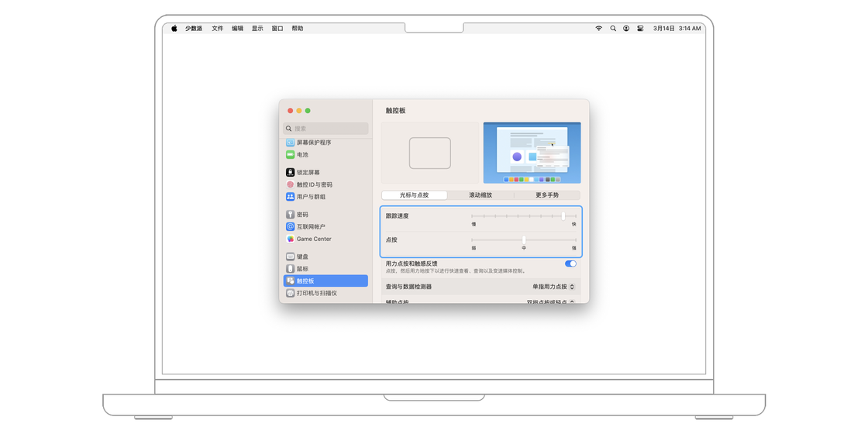Open the 电池 settings icon
Viewport: 868px width, 434px height.
290,154
